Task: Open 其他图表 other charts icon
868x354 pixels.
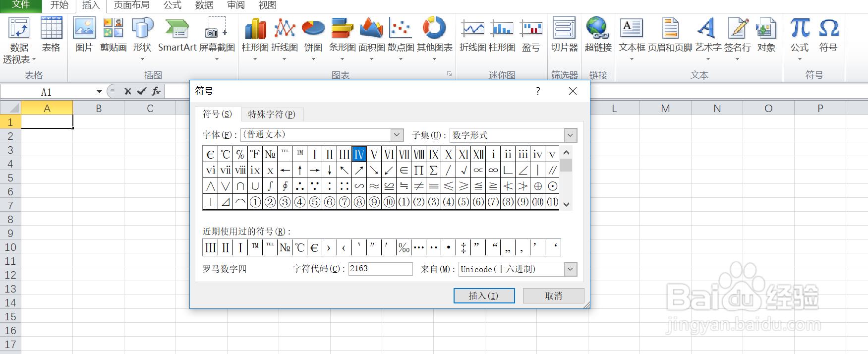Action: pos(434,28)
